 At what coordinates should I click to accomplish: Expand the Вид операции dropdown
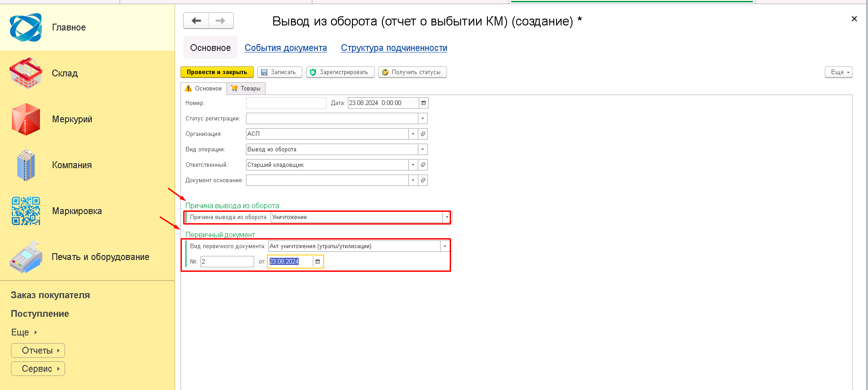tap(423, 150)
